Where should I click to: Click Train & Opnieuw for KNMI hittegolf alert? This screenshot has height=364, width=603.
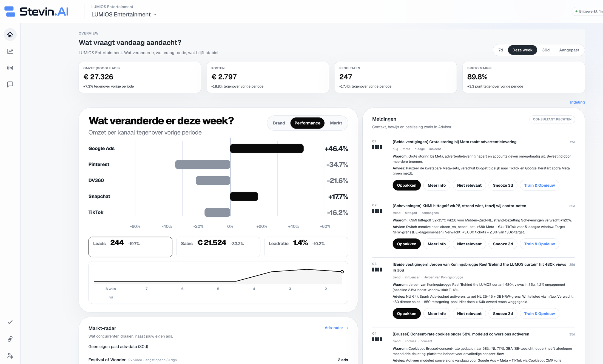pos(539,244)
